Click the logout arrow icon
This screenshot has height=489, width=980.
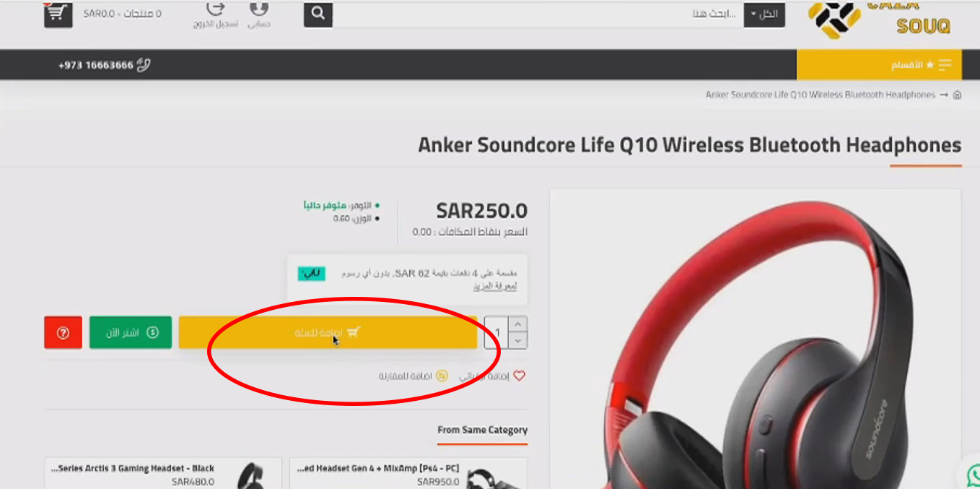coord(216,8)
